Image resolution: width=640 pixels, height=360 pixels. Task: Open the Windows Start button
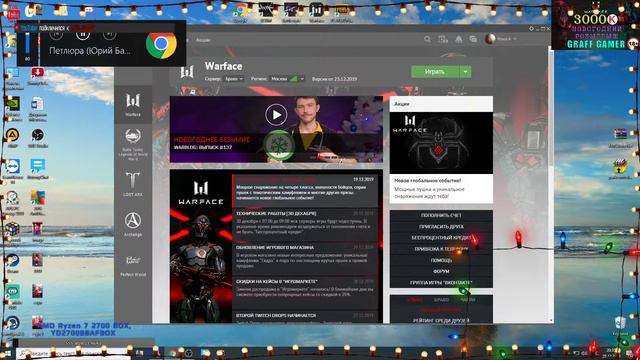[x=7, y=353]
